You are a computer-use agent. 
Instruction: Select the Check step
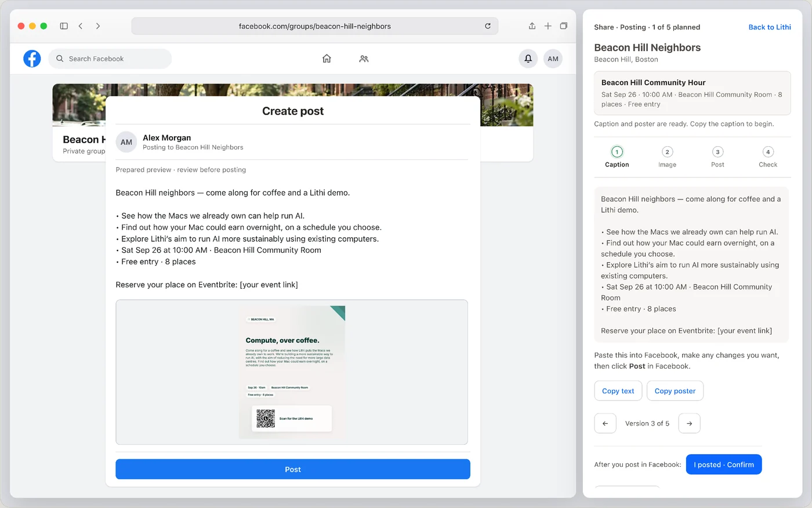point(768,157)
